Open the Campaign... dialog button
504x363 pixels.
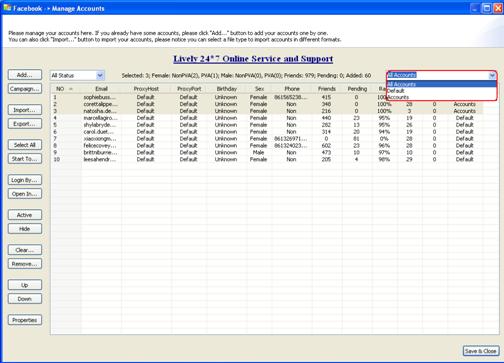tap(25, 89)
